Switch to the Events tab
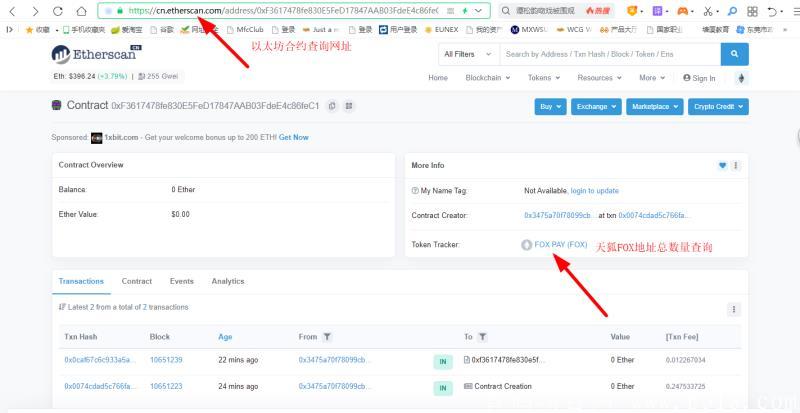Screen dimensions: 800x413 pyautogui.click(x=182, y=281)
